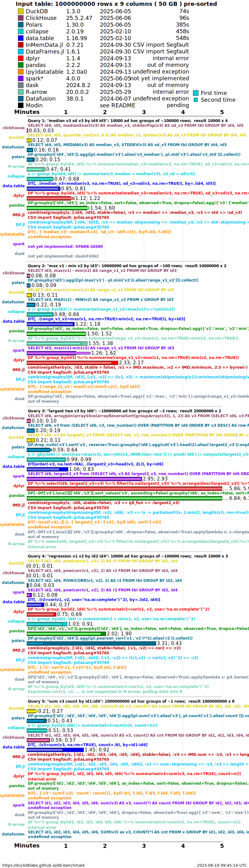Screen dimensions: 249x868
Task: Click the R-arrow timing '1.55; 1.38'
Action: pyautogui.click(x=101, y=343)
